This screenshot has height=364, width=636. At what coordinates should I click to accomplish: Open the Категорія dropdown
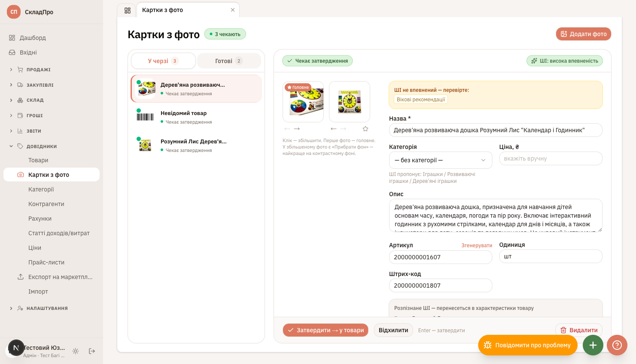click(x=441, y=160)
